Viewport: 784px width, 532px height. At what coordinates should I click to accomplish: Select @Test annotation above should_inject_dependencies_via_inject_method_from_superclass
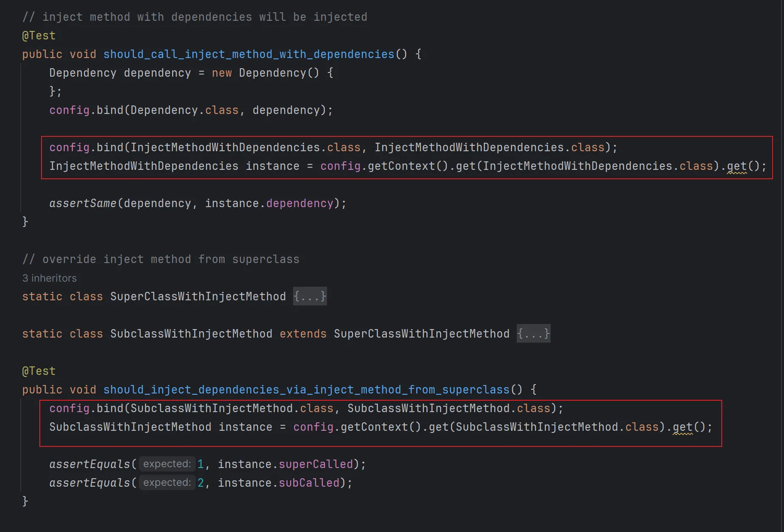coord(39,371)
